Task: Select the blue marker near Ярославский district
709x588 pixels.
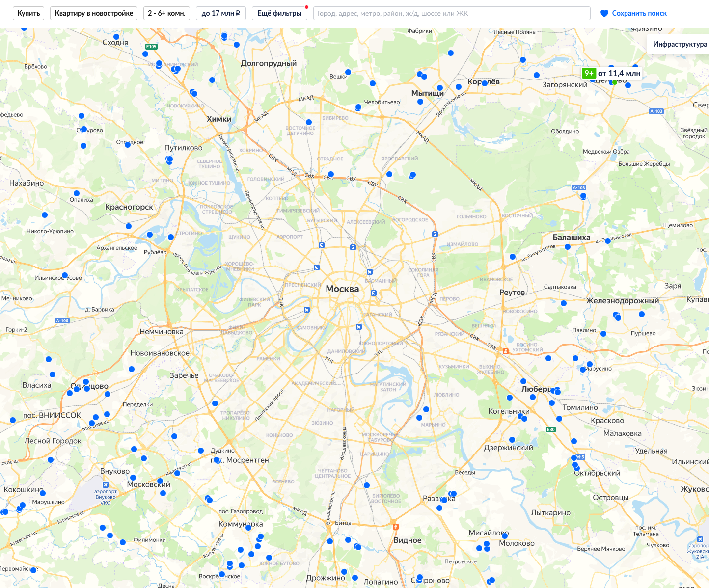Action: pyautogui.click(x=389, y=174)
